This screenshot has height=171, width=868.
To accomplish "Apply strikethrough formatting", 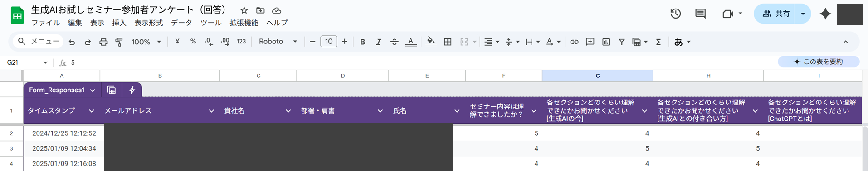I will [x=394, y=42].
